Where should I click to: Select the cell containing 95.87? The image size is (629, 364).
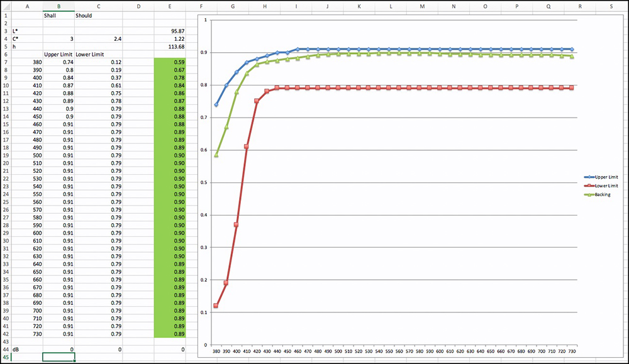click(x=169, y=31)
